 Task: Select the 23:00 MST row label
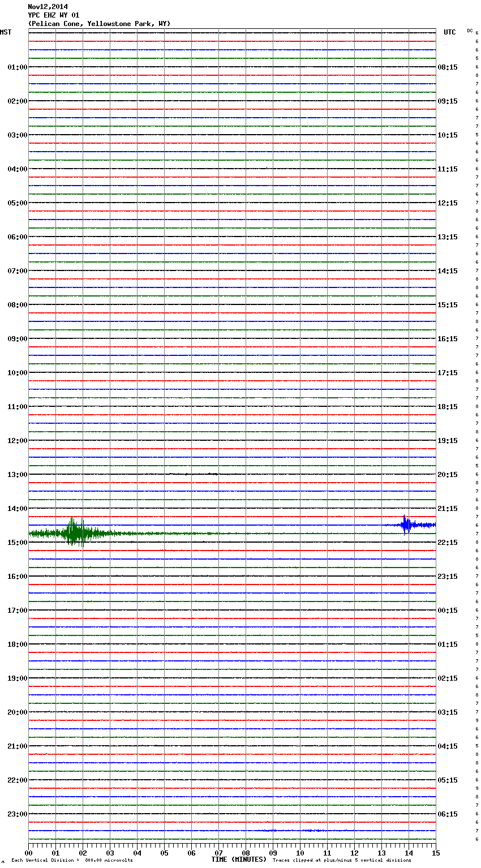tap(18, 814)
